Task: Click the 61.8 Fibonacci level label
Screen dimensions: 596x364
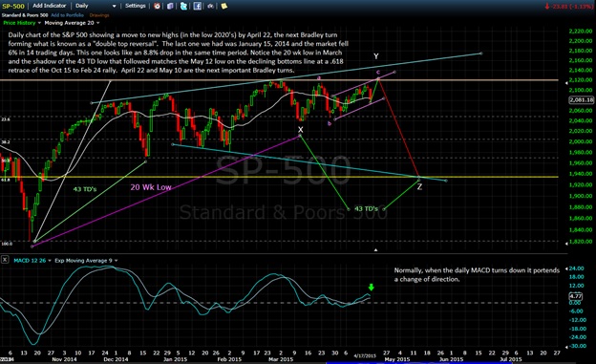Action: coord(6,180)
